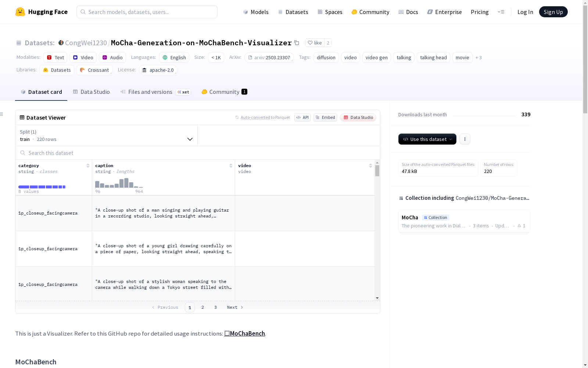This screenshot has height=368, width=588.
Task: Select the Audio modality tag
Action: click(x=112, y=57)
